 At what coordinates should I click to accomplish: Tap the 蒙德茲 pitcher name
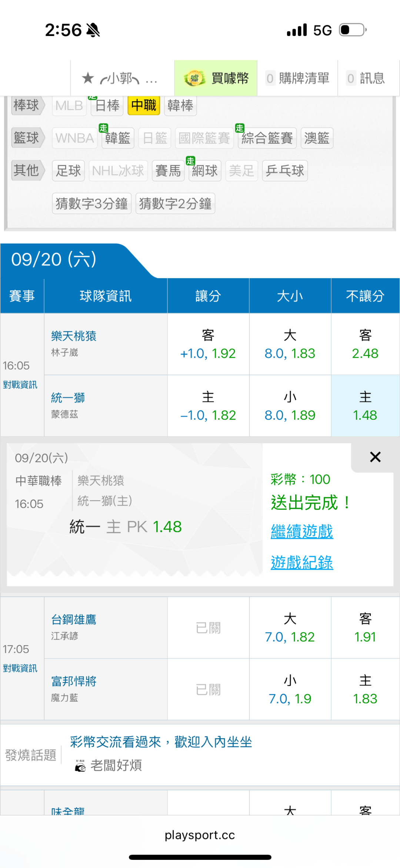pyautogui.click(x=65, y=415)
